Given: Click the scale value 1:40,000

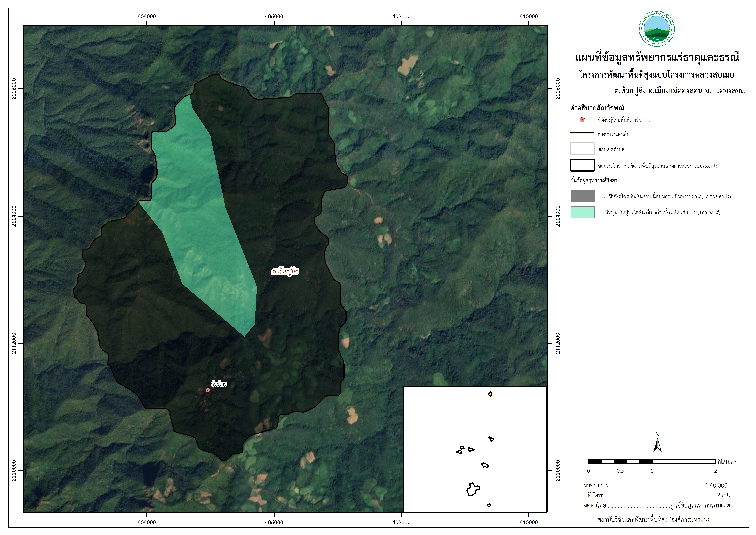Looking at the screenshot, I should point(716,485).
